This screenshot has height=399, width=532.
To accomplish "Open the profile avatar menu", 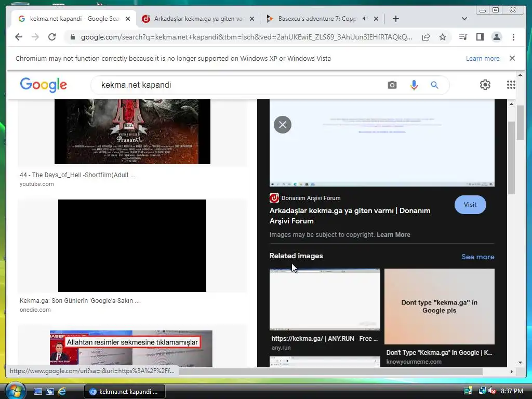I will tap(496, 37).
